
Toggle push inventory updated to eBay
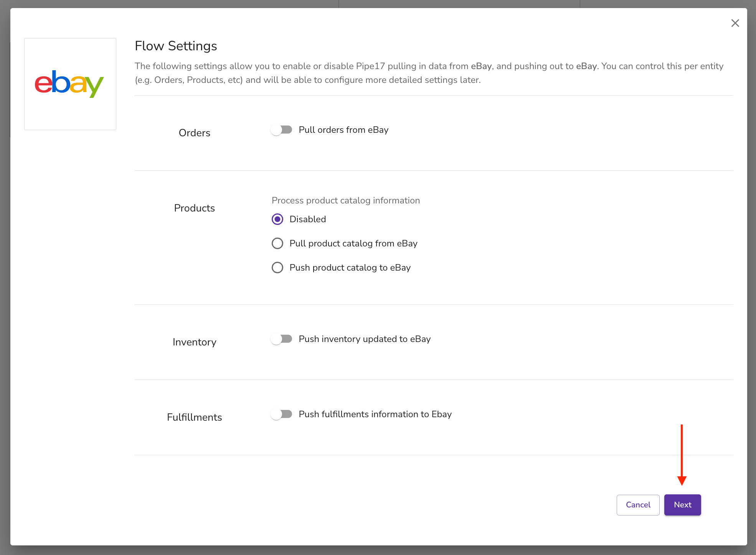tap(282, 339)
